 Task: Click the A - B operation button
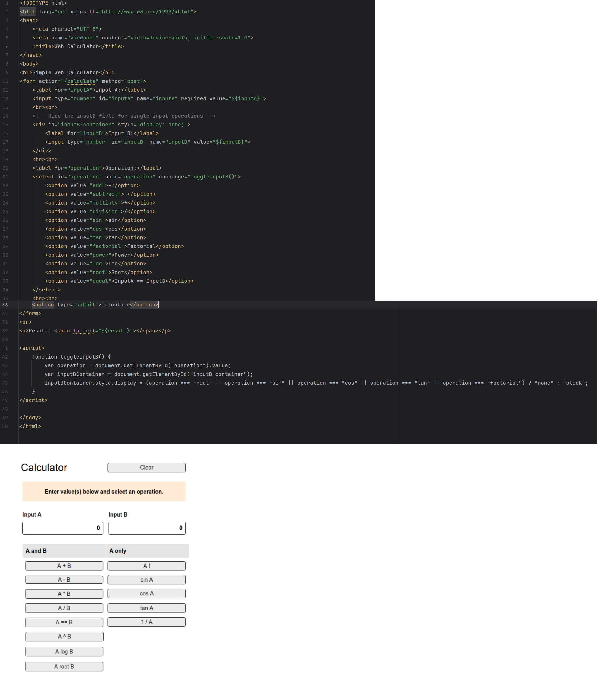point(64,580)
